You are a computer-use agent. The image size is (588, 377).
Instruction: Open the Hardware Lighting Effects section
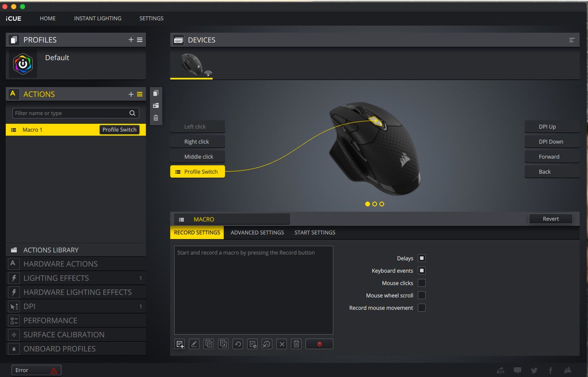click(76, 292)
